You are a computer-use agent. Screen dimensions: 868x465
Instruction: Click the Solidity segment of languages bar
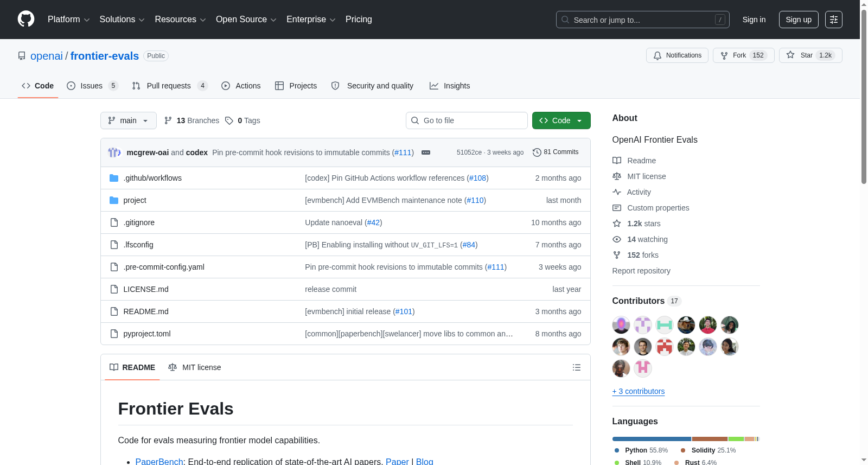coord(710,439)
